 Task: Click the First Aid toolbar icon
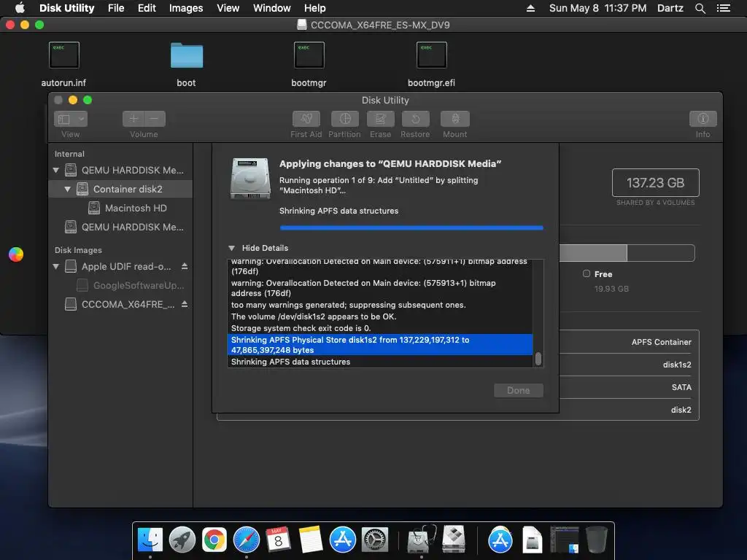click(306, 119)
